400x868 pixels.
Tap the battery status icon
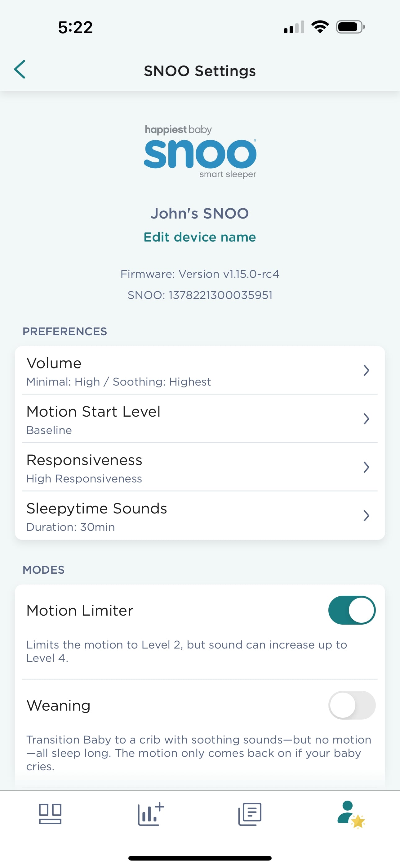(350, 27)
